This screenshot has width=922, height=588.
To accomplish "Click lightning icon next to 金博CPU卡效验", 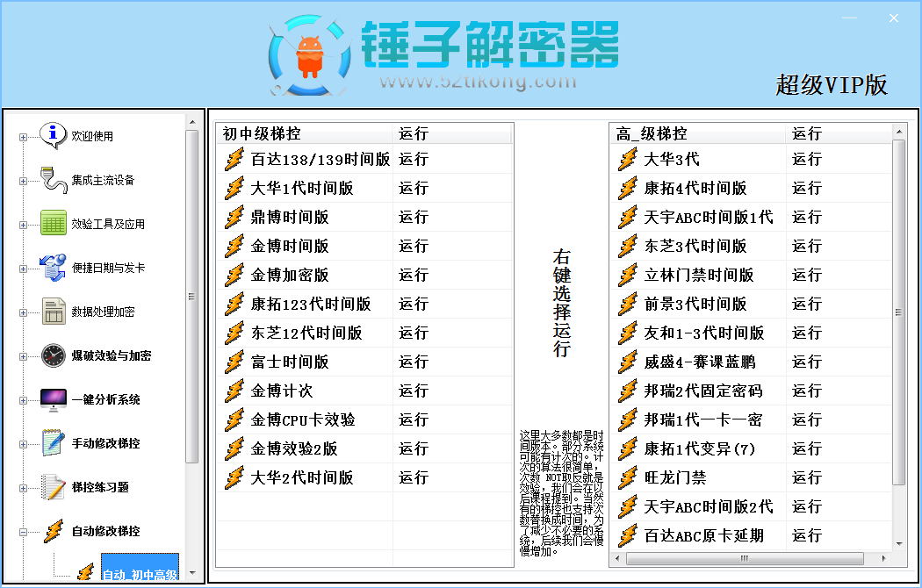I will (x=234, y=419).
